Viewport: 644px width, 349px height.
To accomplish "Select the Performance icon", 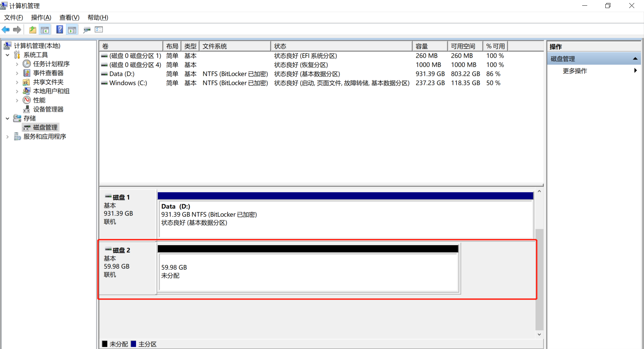I will coord(27,100).
